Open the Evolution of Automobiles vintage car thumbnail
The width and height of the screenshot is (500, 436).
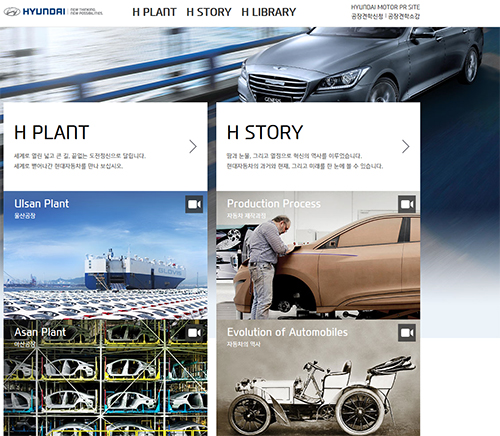318,378
